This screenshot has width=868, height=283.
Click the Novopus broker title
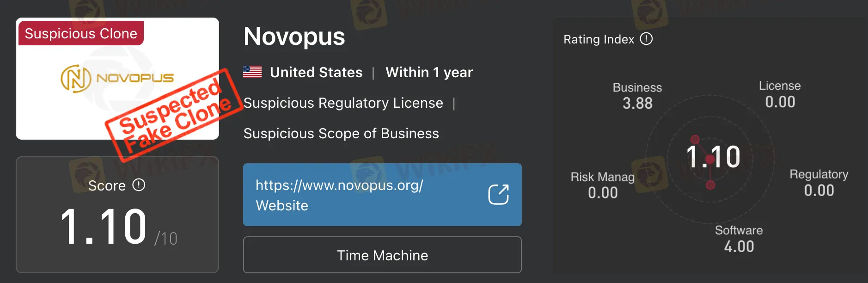[x=294, y=36]
